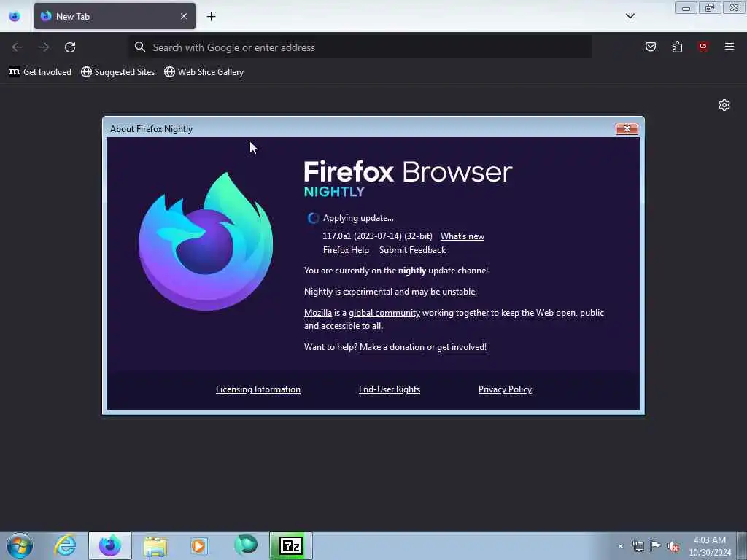Close the About Firefox Nightly dialog
The image size is (747, 560).
(627, 128)
